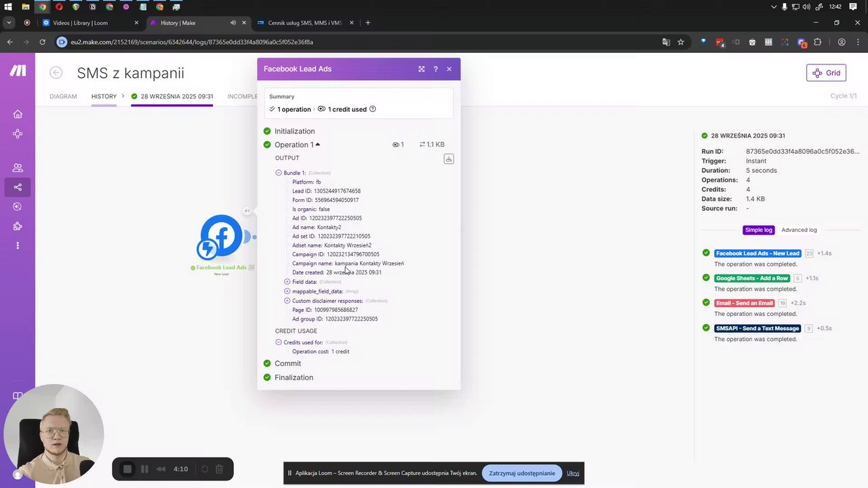Bookmark this page with the star icon
868x488 pixels.
click(x=681, y=42)
